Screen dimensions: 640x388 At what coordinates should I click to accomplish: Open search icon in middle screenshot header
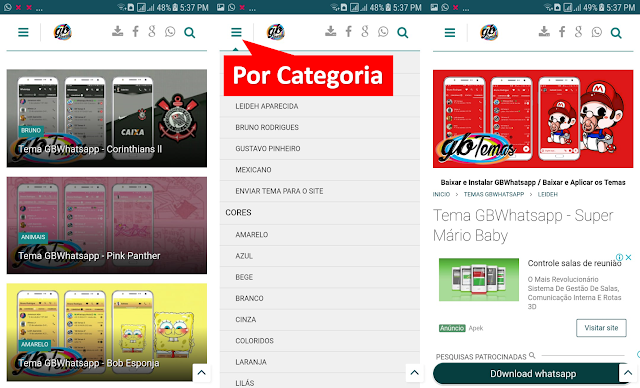click(402, 33)
